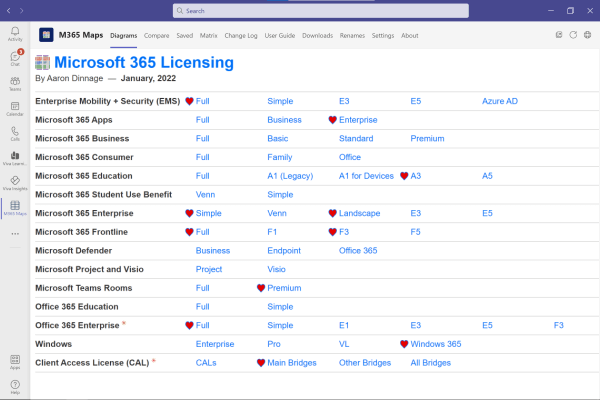Open the tab in browser with the globe icon
This screenshot has width=600, height=400.
(x=587, y=35)
